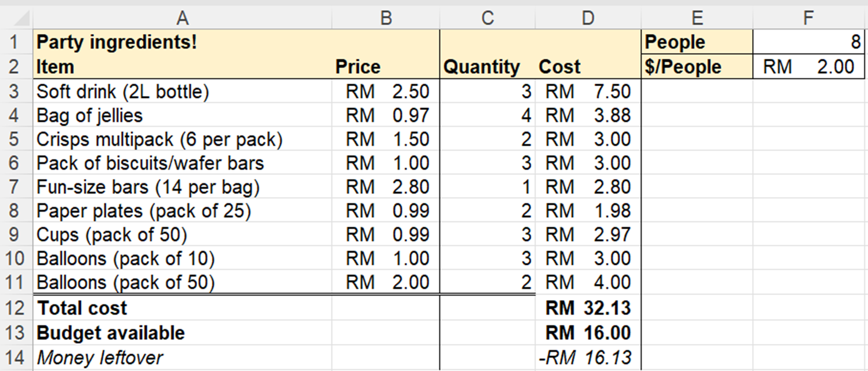Select 'Pack of biscuits/wafer bars' cell
This screenshot has height=371, width=868.
point(182,163)
